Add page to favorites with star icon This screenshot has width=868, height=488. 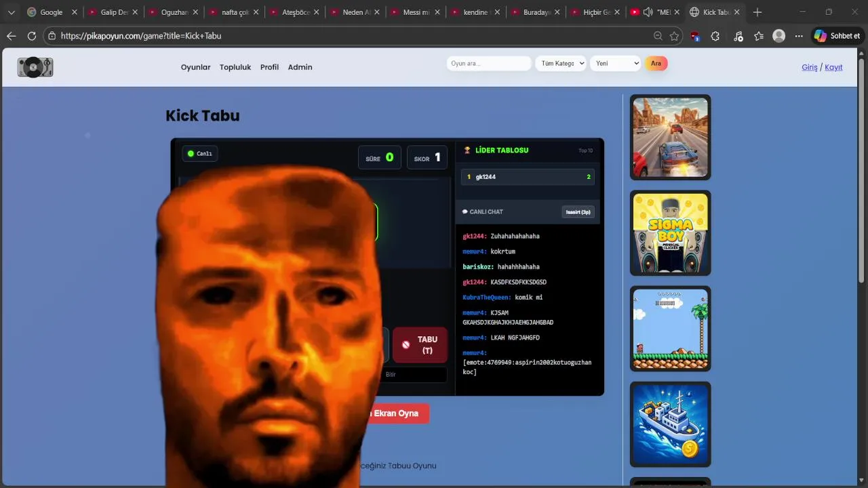674,36
